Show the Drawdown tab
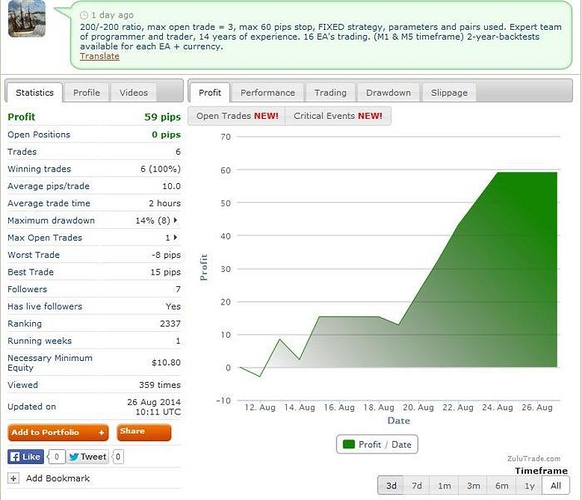The image size is (582, 500). coord(388,92)
